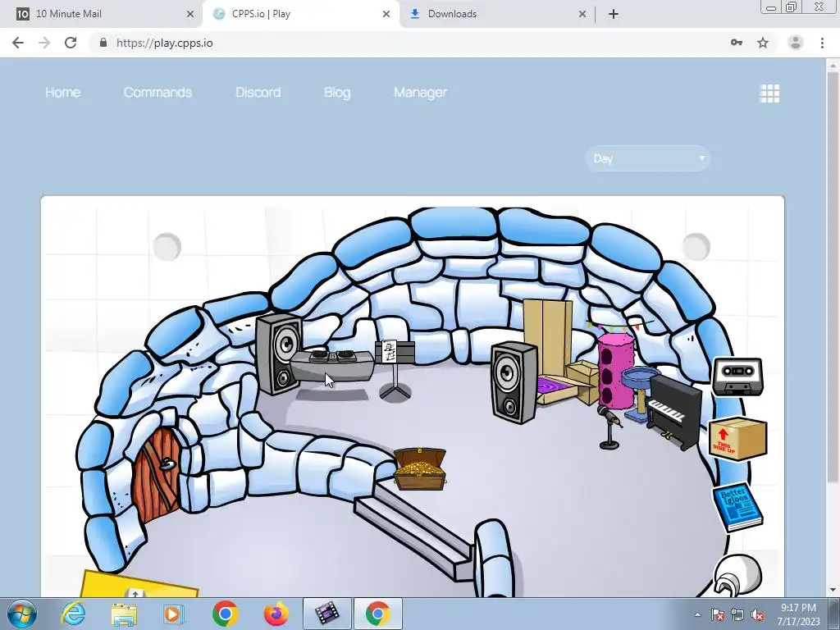Bookmark this page with the star
Image resolution: width=840 pixels, height=630 pixels.
763,43
